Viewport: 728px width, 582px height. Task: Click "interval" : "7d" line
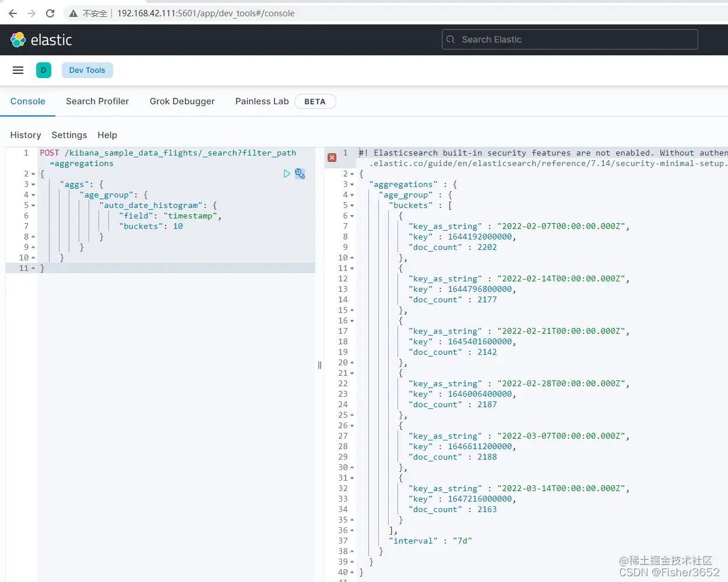(x=430, y=541)
